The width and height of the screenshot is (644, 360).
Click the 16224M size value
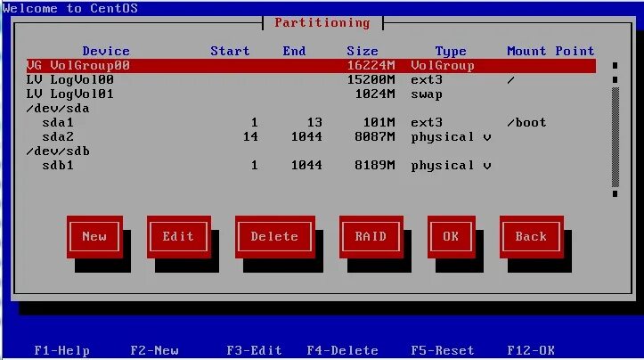[x=371, y=66]
